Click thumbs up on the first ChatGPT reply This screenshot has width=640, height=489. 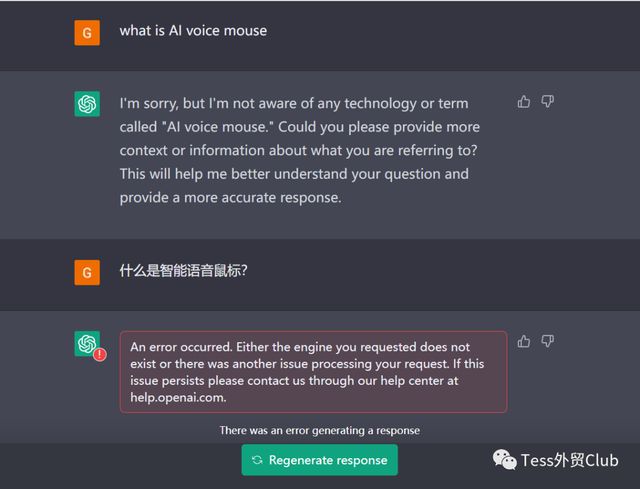tap(524, 101)
